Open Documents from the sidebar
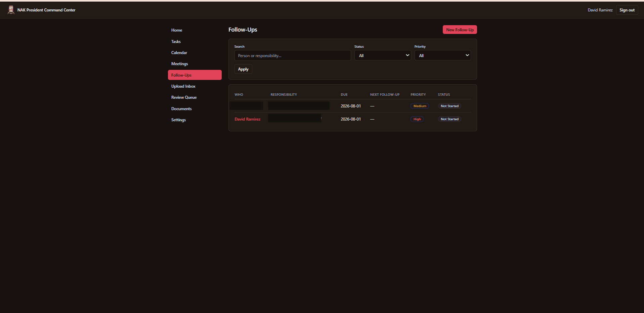644x313 pixels. point(195,109)
